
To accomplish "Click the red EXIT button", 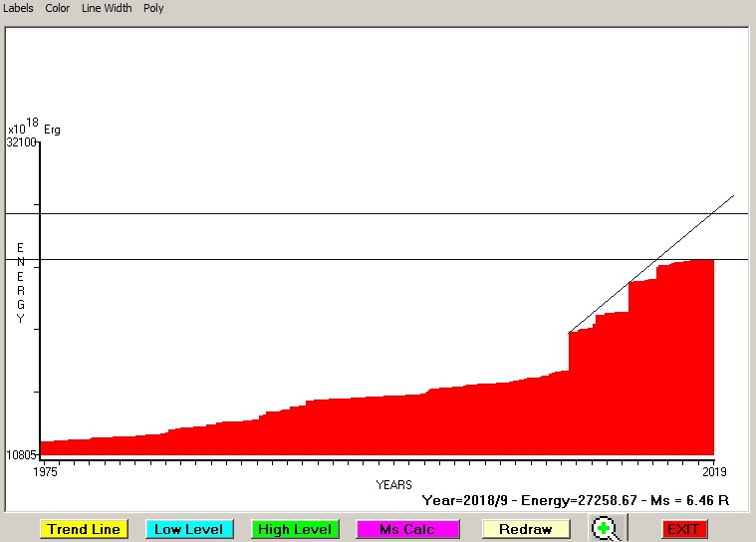I will click(x=683, y=529).
